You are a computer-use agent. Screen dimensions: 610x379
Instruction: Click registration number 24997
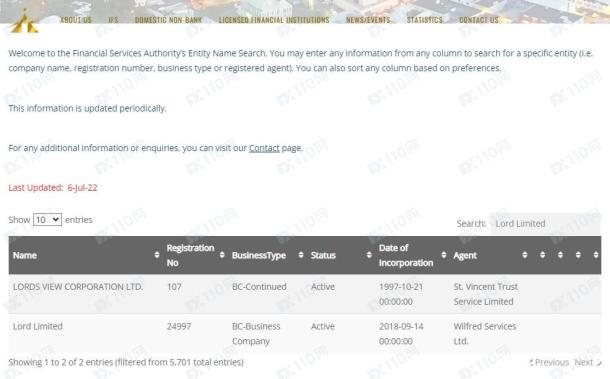pos(179,326)
